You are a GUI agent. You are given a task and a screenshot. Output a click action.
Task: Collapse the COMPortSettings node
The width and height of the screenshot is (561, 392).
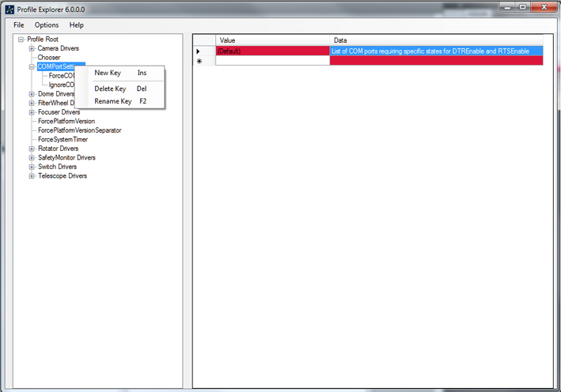[x=32, y=67]
